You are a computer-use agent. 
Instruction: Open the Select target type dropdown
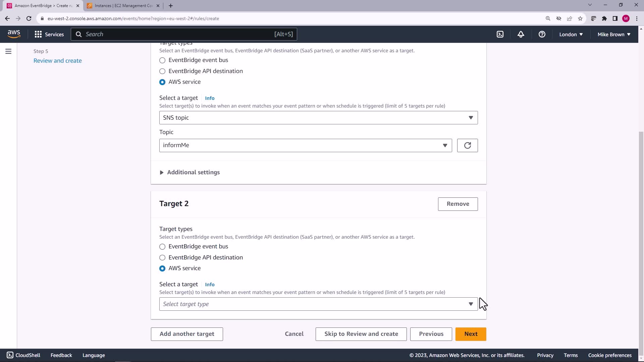[318, 304]
